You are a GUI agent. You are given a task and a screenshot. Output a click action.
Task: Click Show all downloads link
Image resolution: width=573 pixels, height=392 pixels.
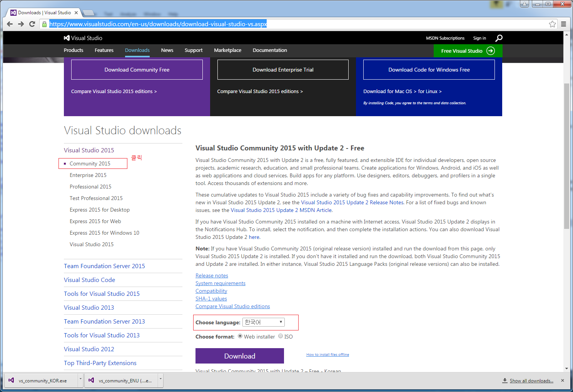point(531,380)
